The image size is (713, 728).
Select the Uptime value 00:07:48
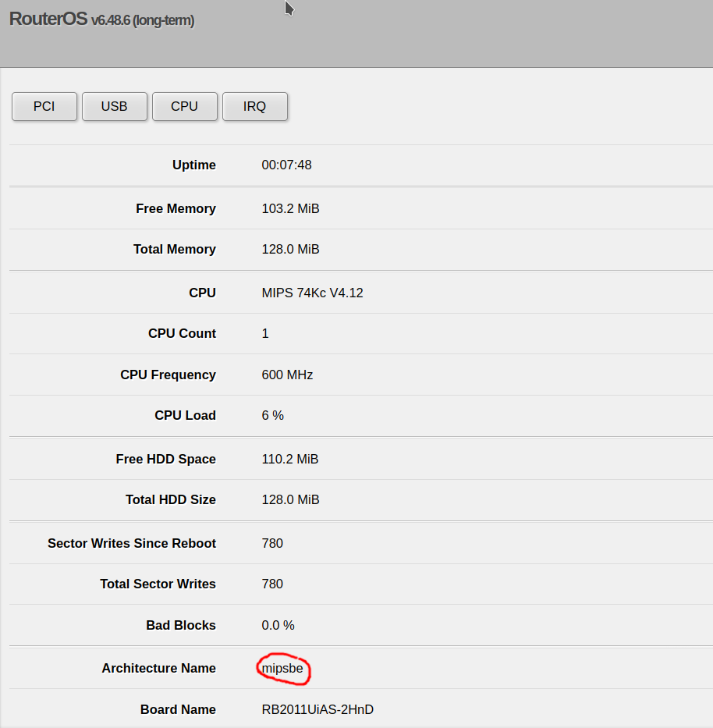click(286, 165)
